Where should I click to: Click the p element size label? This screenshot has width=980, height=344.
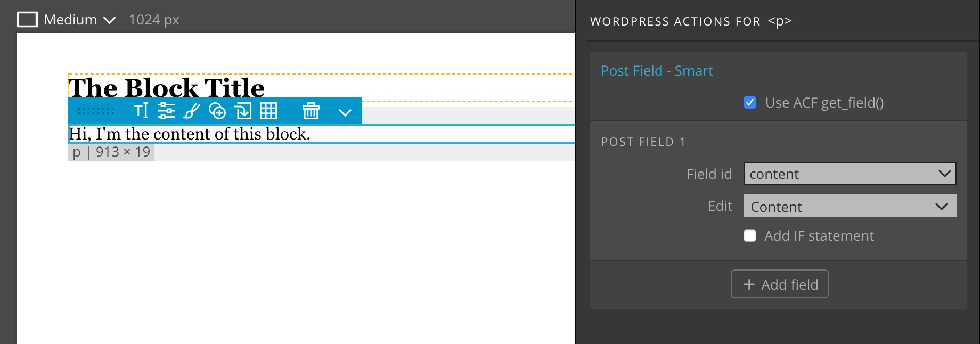click(112, 152)
